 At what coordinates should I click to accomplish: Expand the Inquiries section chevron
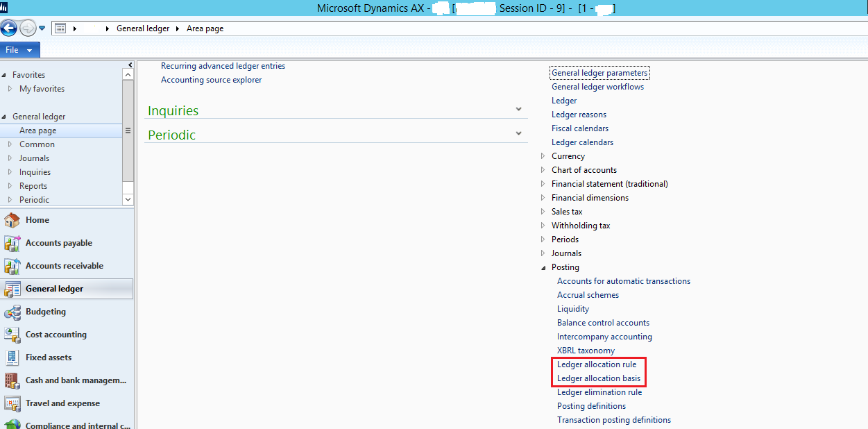(x=518, y=109)
